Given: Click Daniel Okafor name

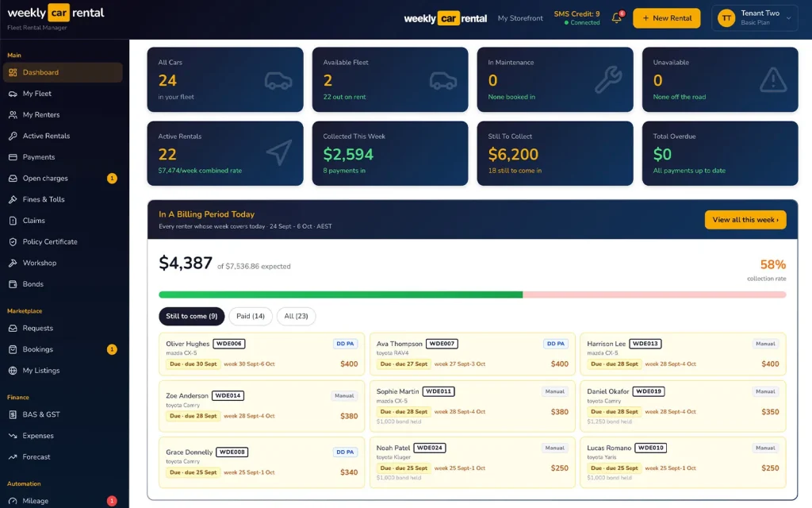Looking at the screenshot, I should pos(608,391).
